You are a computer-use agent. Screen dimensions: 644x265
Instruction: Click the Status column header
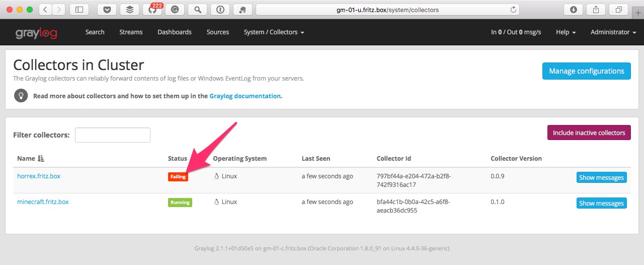178,159
